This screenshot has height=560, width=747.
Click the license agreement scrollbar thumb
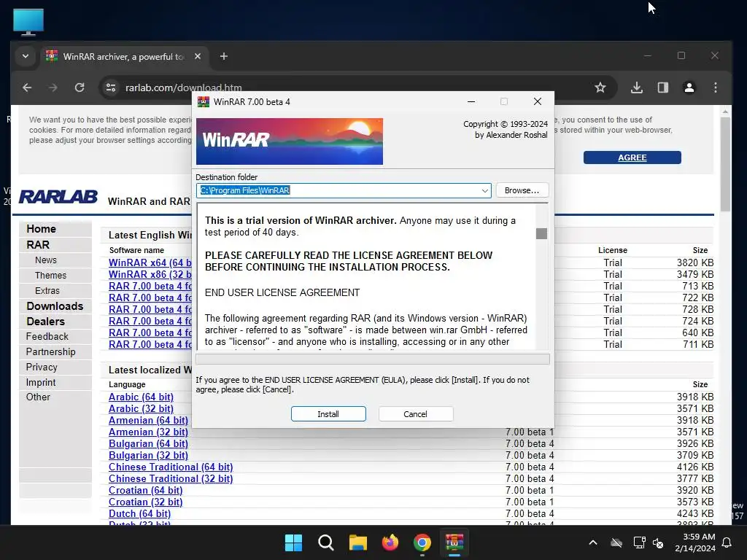[x=541, y=233]
